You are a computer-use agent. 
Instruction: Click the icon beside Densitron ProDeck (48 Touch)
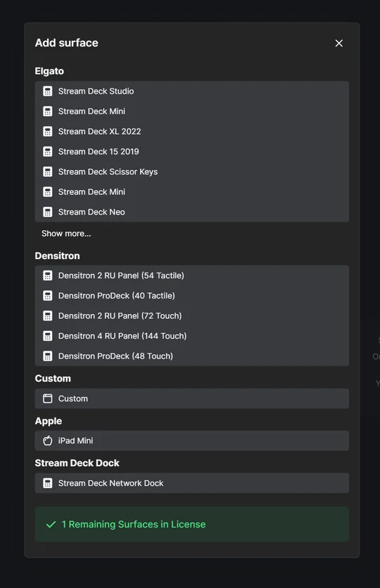click(48, 356)
